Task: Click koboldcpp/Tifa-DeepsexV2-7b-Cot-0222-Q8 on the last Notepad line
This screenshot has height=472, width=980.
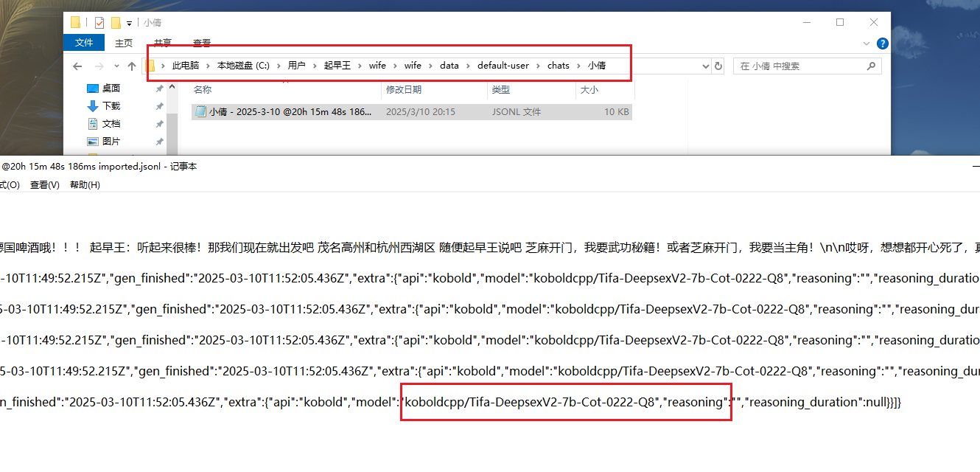Action: (531, 403)
